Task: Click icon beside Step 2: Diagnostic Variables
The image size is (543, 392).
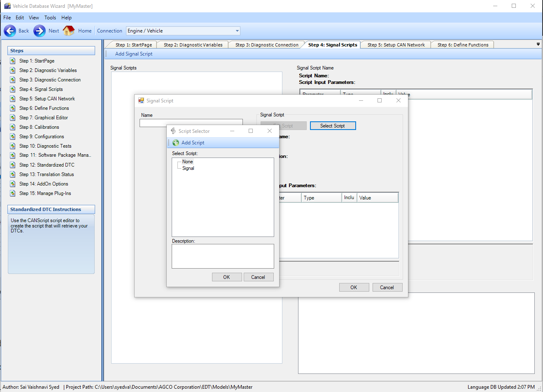Action: [x=13, y=70]
